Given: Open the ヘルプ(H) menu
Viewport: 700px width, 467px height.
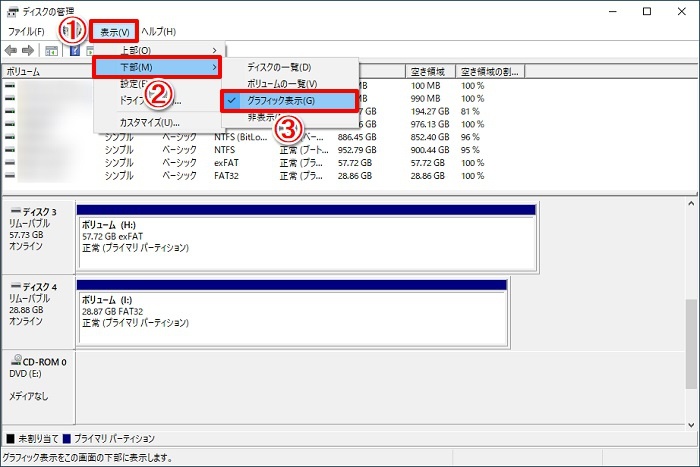Looking at the screenshot, I should 158,32.
